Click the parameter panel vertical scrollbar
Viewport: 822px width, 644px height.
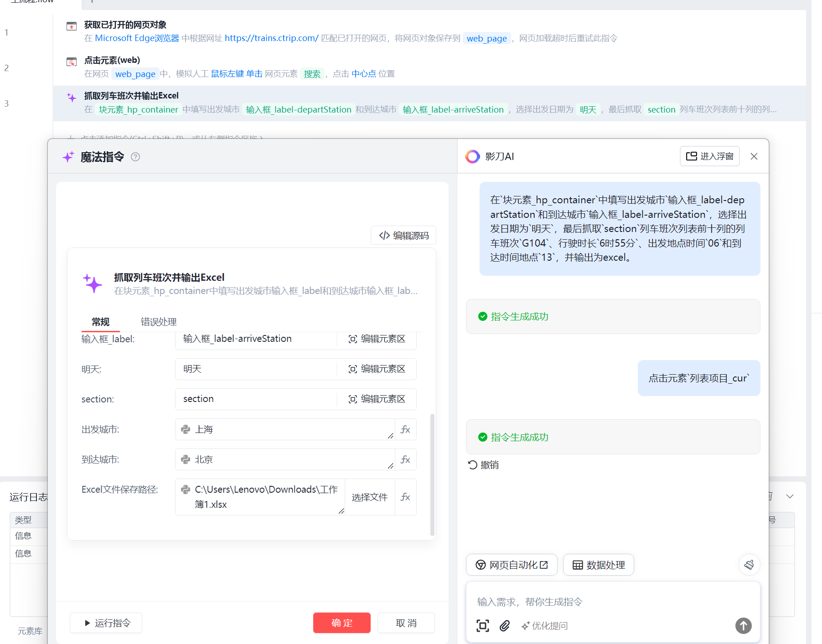[432, 474]
